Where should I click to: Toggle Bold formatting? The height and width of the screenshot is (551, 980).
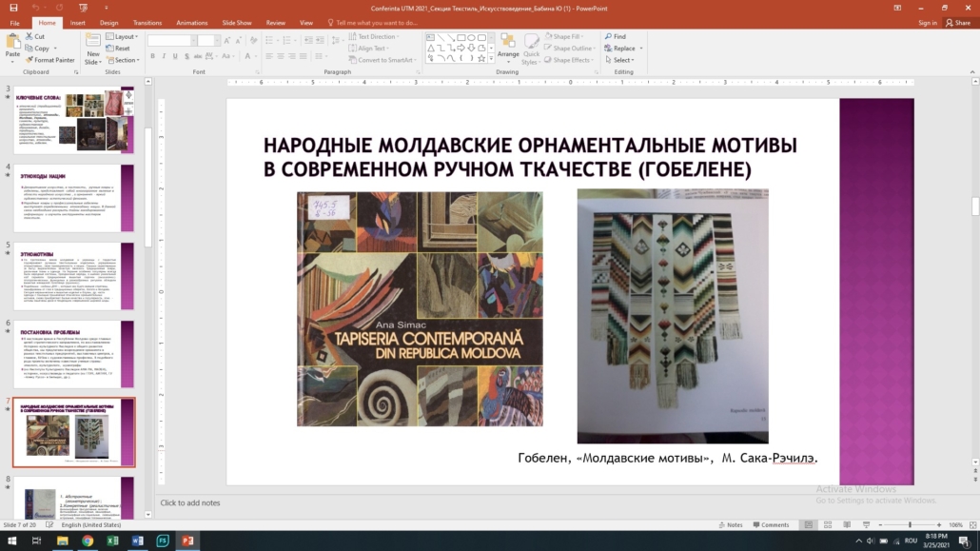click(152, 56)
